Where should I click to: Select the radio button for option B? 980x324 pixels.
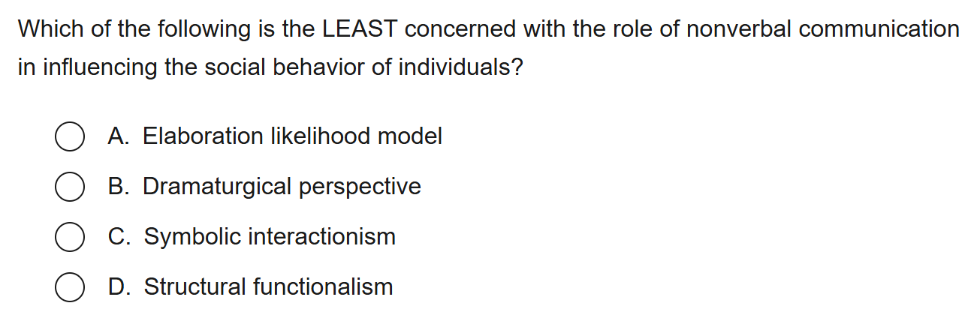point(69,187)
